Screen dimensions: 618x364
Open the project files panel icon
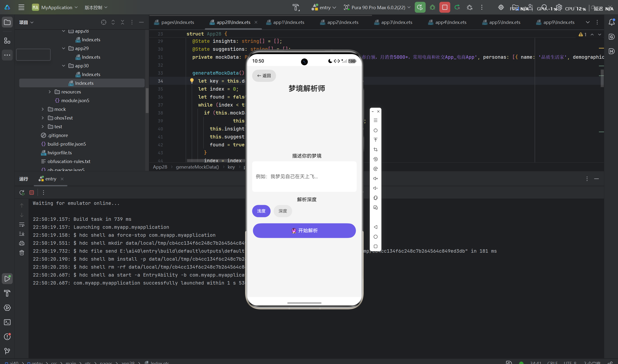[7, 22]
